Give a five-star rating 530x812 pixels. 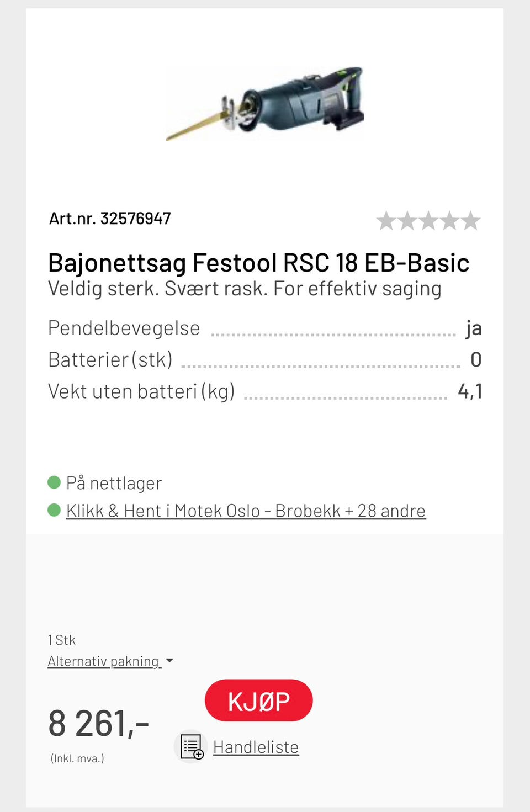pyautogui.click(x=470, y=221)
